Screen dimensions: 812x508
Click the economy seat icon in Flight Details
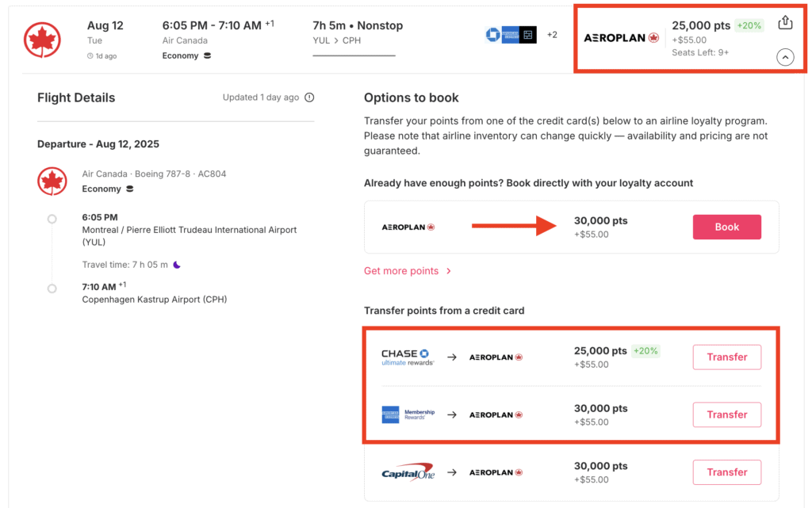click(130, 189)
